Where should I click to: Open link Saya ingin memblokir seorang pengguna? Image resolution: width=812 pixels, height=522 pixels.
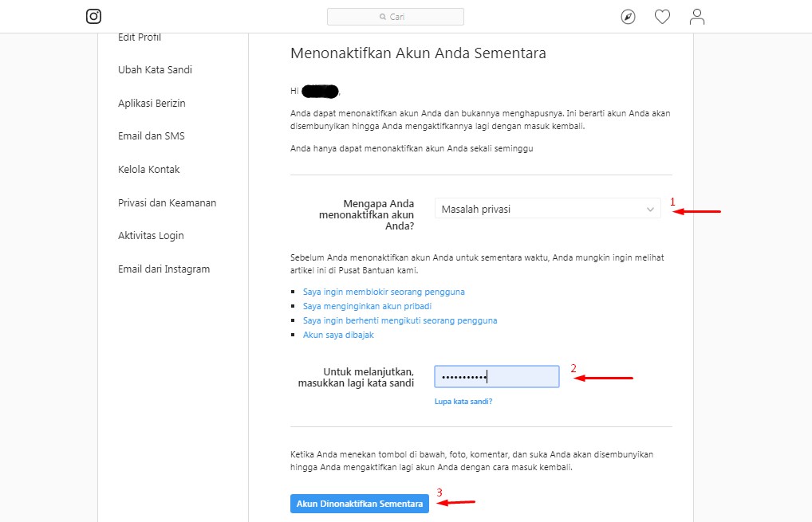(x=384, y=292)
